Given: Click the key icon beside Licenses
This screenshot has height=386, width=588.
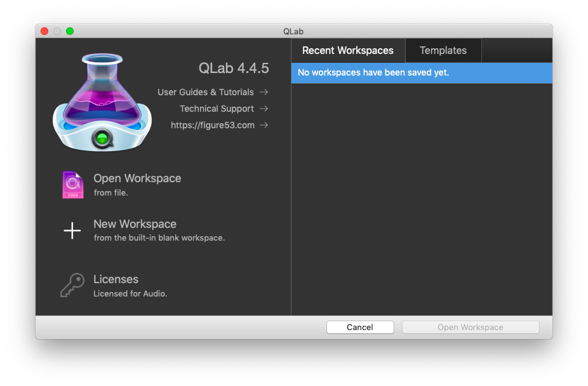Looking at the screenshot, I should coord(72,285).
